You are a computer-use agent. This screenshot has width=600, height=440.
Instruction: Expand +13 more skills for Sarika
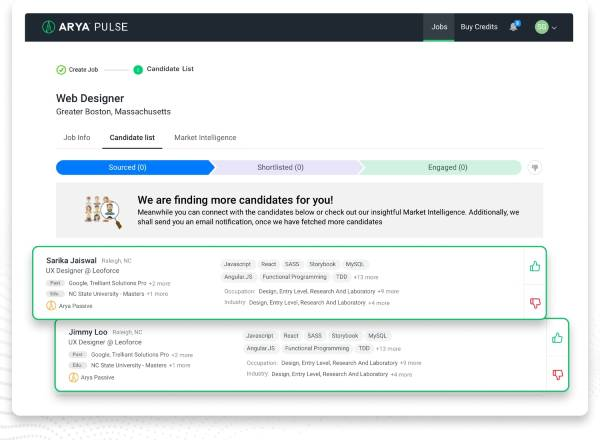[366, 277]
